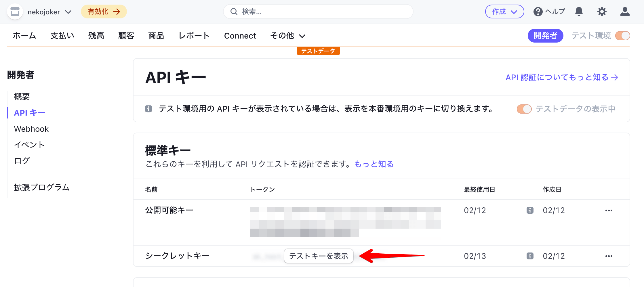This screenshot has height=287, width=644.
Task: Select API キー in developer sidebar
Action: [x=30, y=113]
